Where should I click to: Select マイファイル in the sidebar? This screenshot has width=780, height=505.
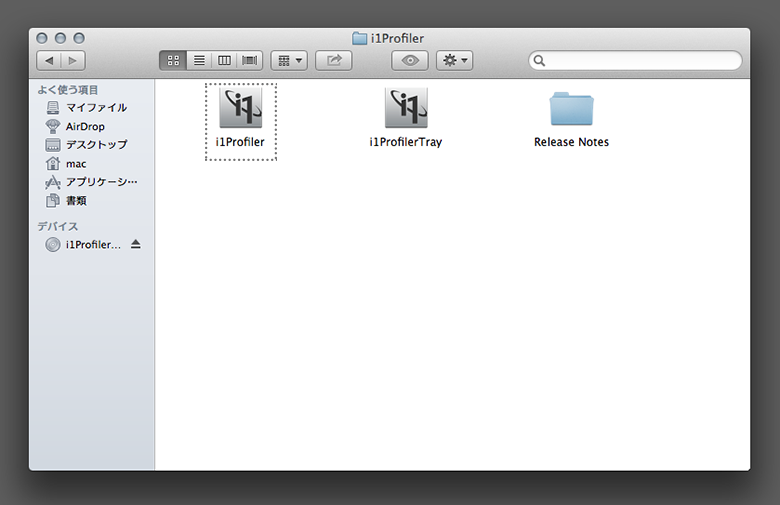96,108
